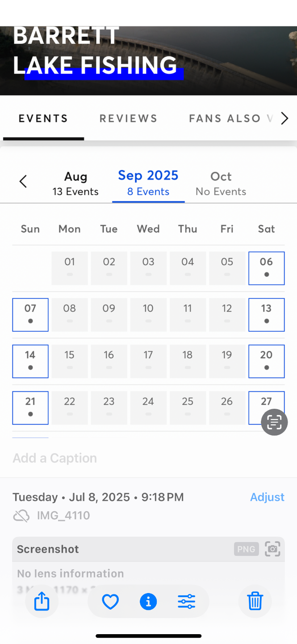Select Aug with 13 Events

point(75,183)
